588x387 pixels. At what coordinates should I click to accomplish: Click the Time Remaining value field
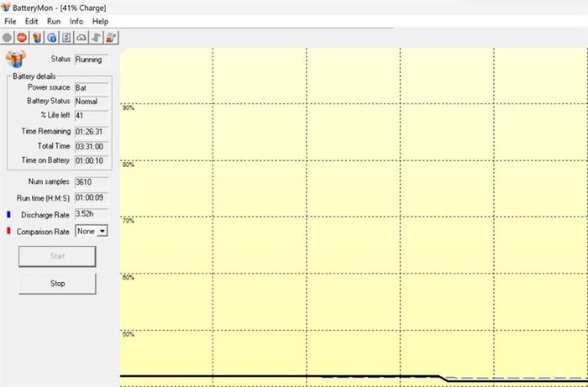click(x=91, y=131)
